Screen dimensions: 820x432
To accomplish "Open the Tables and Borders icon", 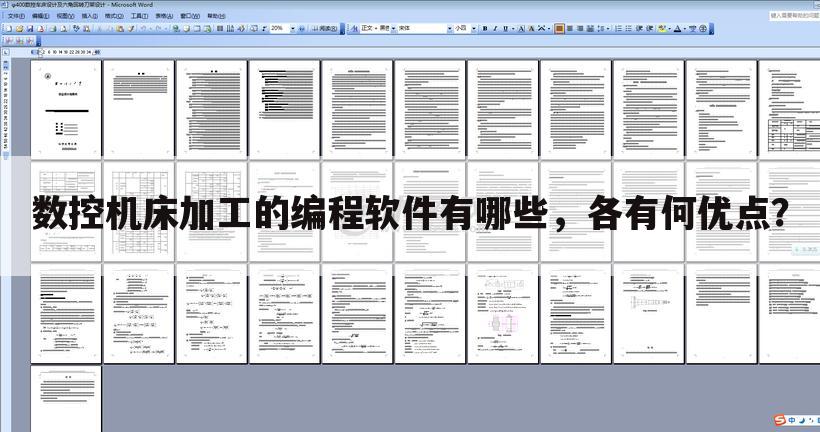I will point(186,29).
